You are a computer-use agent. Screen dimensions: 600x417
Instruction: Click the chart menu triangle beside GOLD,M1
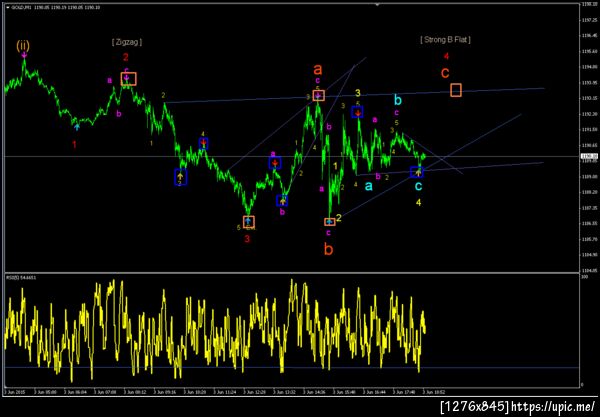click(x=8, y=7)
